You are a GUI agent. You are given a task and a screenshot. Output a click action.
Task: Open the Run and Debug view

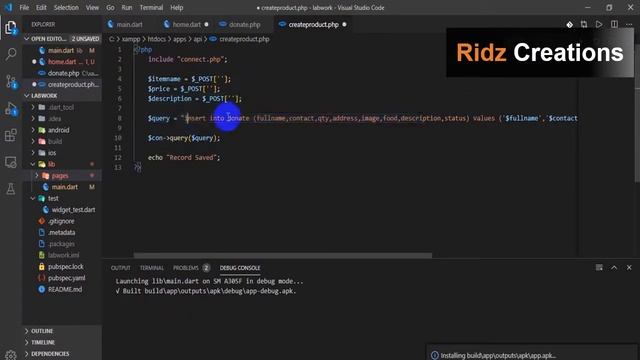pyautogui.click(x=11, y=109)
